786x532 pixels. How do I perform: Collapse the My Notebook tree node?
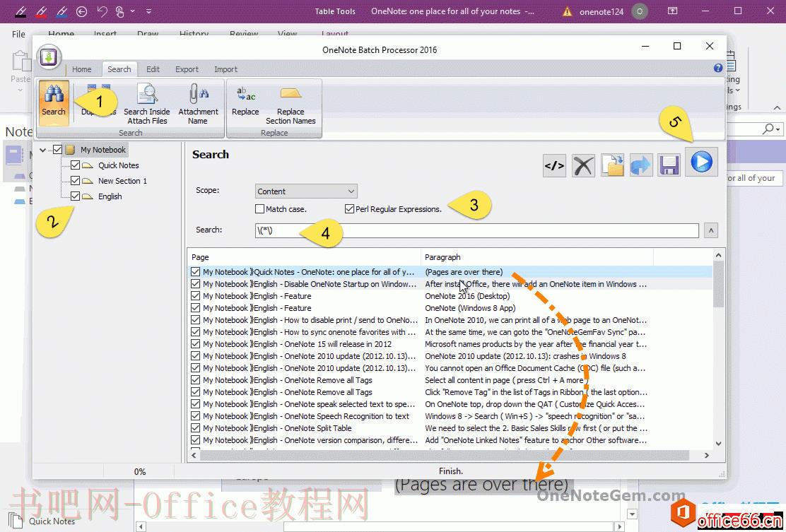click(x=43, y=149)
